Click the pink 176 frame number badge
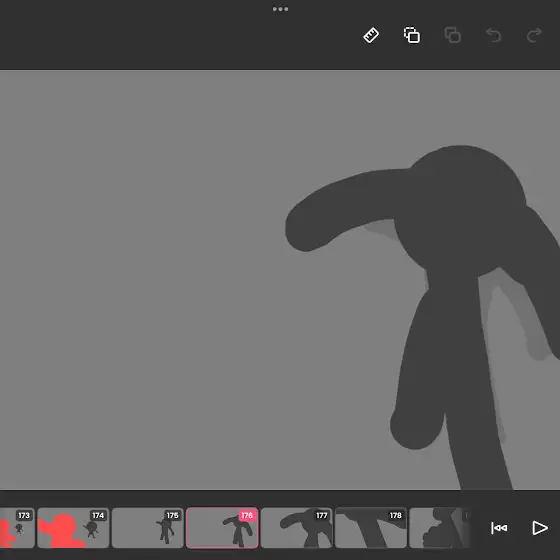 pos(247,515)
